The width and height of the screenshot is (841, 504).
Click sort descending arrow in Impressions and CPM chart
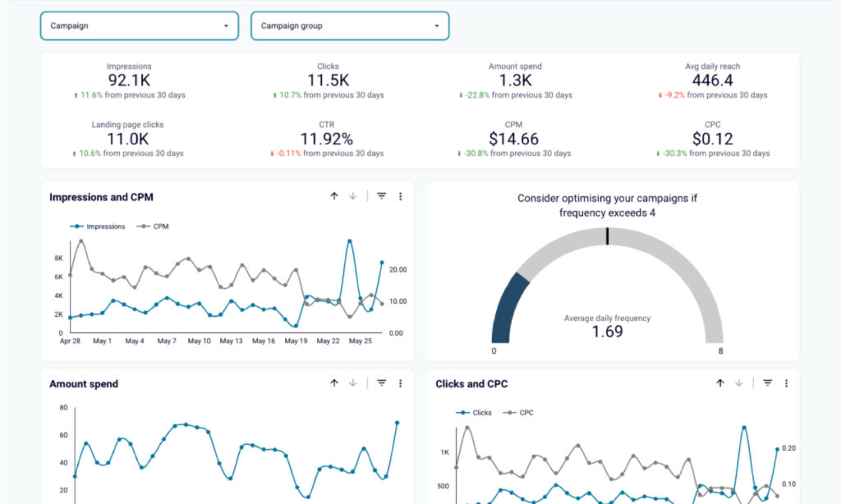point(353,196)
